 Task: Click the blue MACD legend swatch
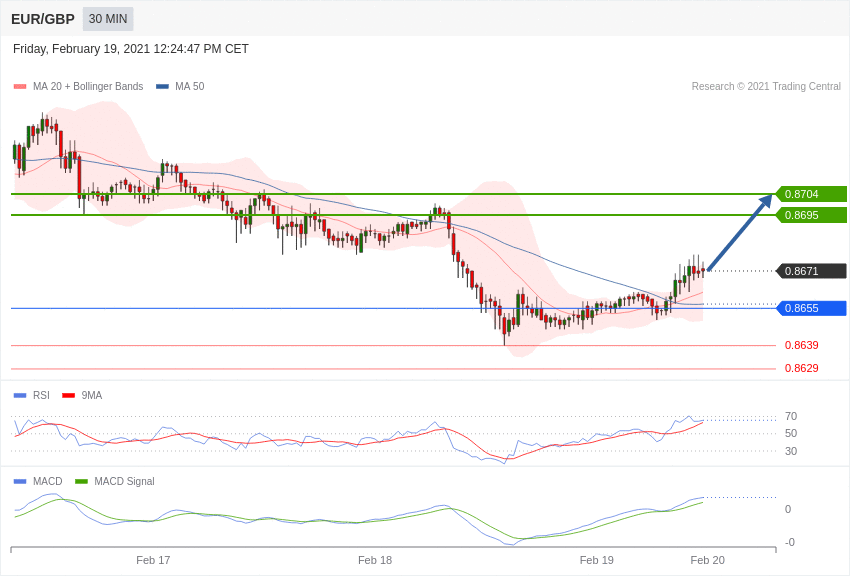[x=20, y=481]
